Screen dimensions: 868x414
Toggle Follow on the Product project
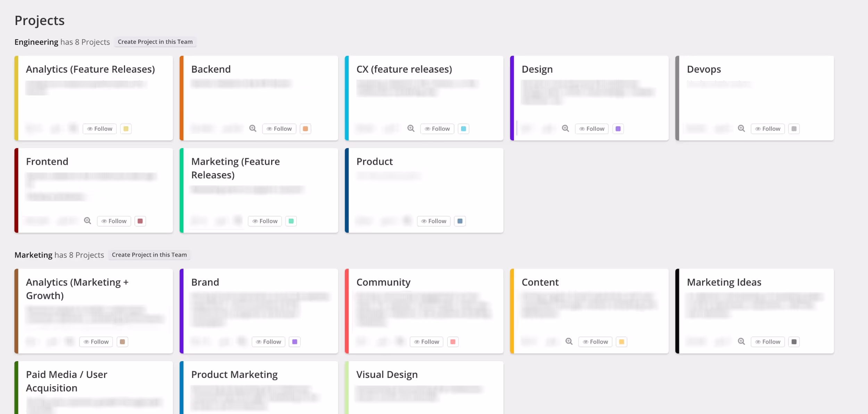pyautogui.click(x=434, y=221)
